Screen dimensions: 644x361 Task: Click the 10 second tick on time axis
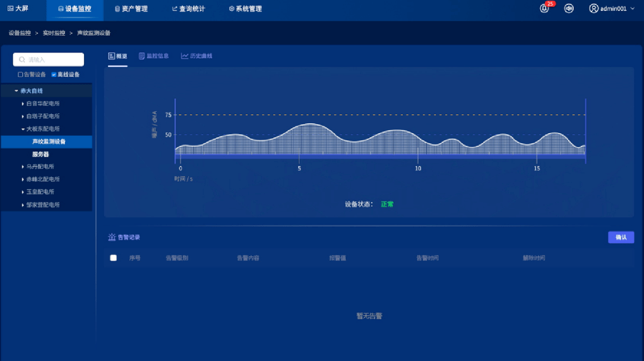tap(418, 169)
